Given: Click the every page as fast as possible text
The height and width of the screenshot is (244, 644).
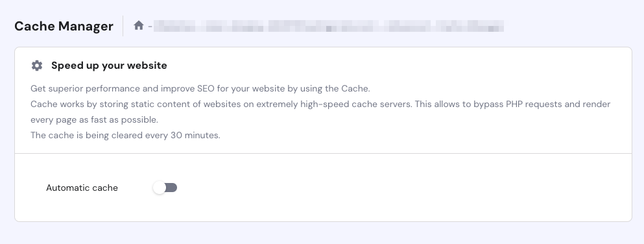Looking at the screenshot, I should tap(95, 120).
